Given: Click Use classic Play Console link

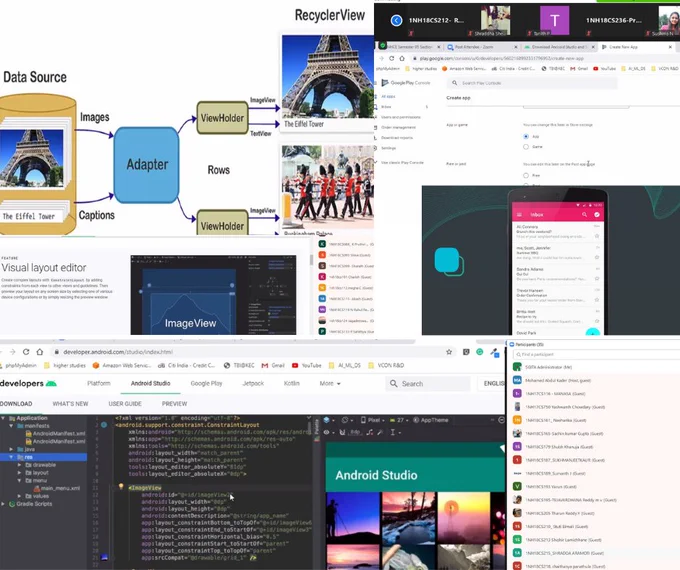Looking at the screenshot, I should (x=402, y=162).
